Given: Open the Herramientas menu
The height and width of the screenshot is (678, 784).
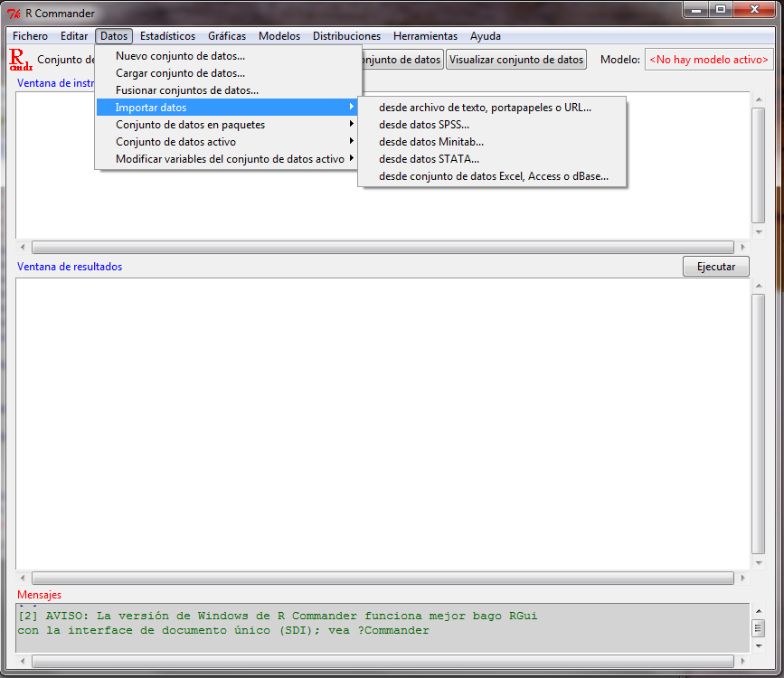Looking at the screenshot, I should click(x=426, y=36).
